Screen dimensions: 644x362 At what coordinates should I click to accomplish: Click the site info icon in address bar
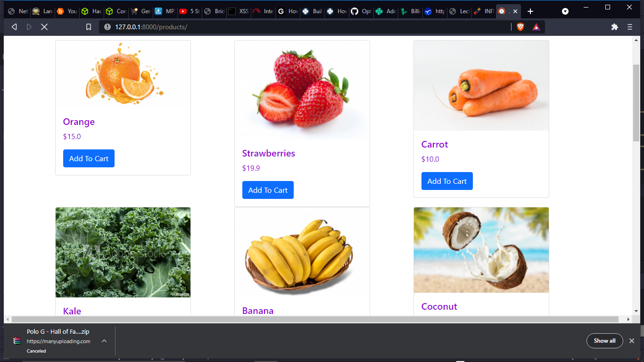(x=107, y=27)
